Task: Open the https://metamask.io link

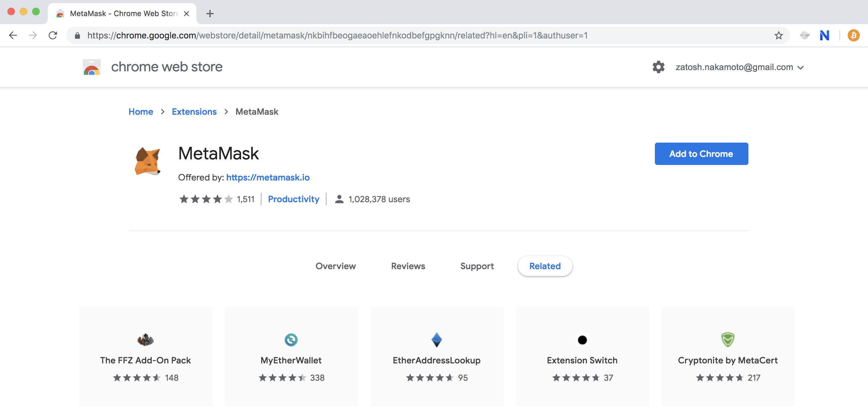Action: pos(268,177)
